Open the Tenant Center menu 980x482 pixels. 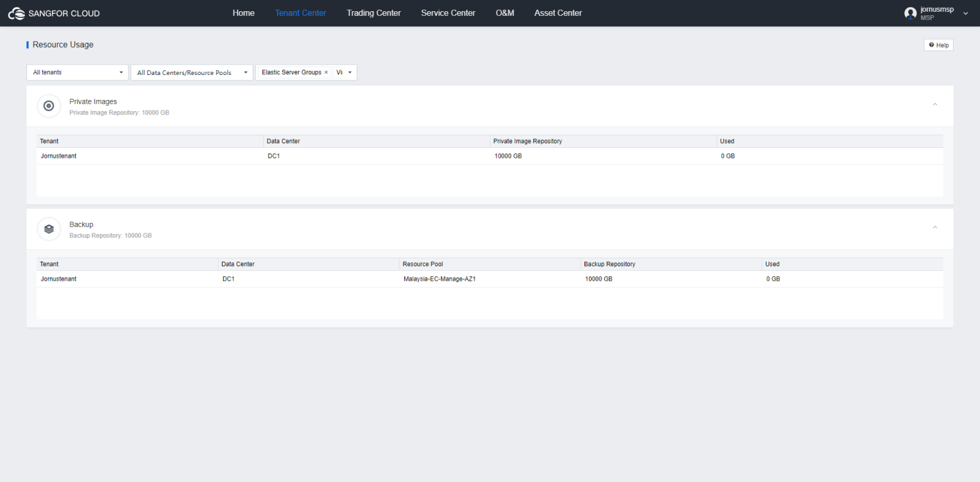pos(301,13)
